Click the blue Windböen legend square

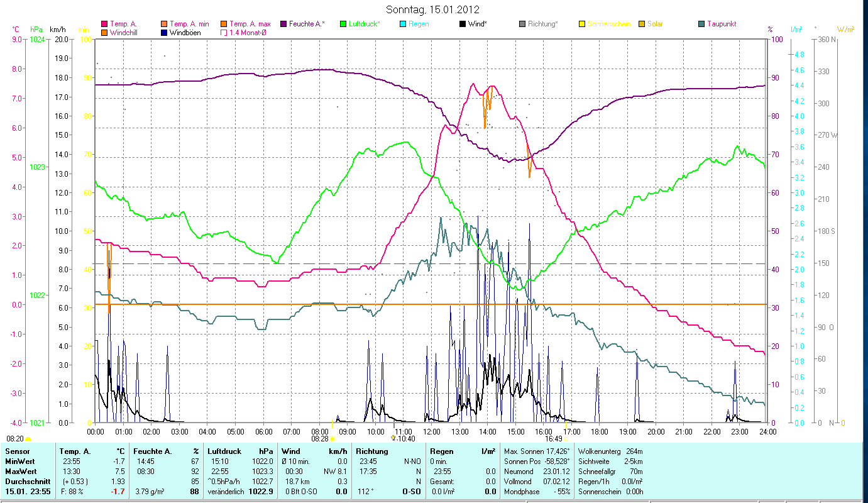coord(165,33)
